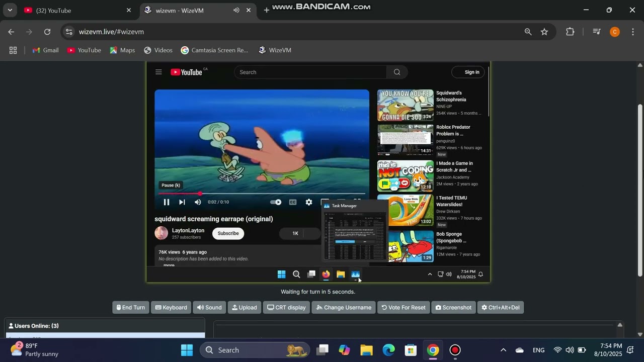Open the VM notification bell
644x362 pixels.
480,274
